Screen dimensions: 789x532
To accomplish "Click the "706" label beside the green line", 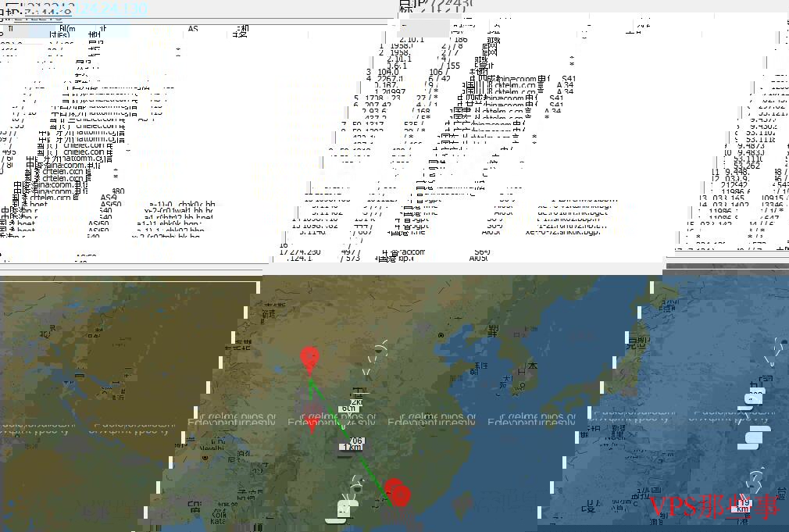I will [x=357, y=440].
